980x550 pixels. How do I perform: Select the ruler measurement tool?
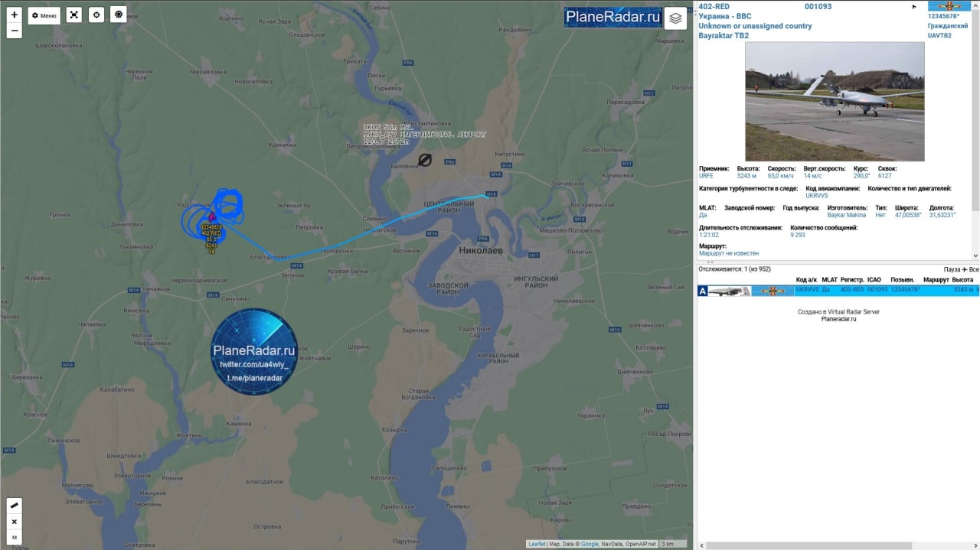coord(15,506)
